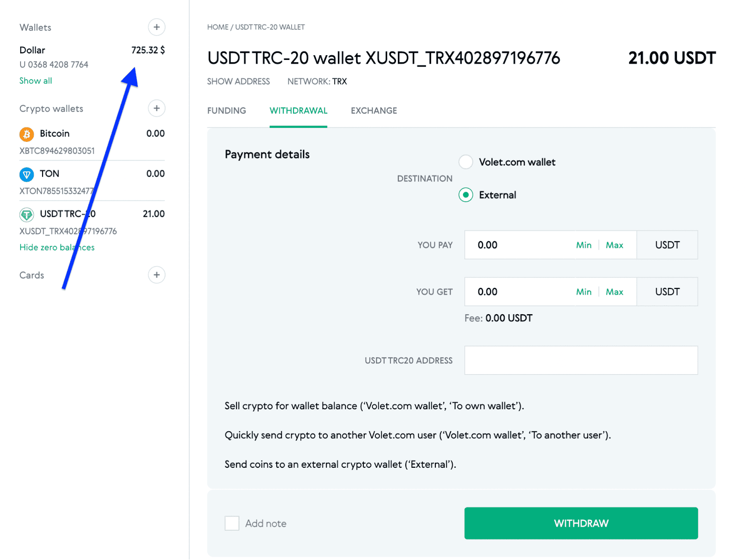Select the Volet.com wallet destination
This screenshot has width=749, height=560.
pos(465,162)
